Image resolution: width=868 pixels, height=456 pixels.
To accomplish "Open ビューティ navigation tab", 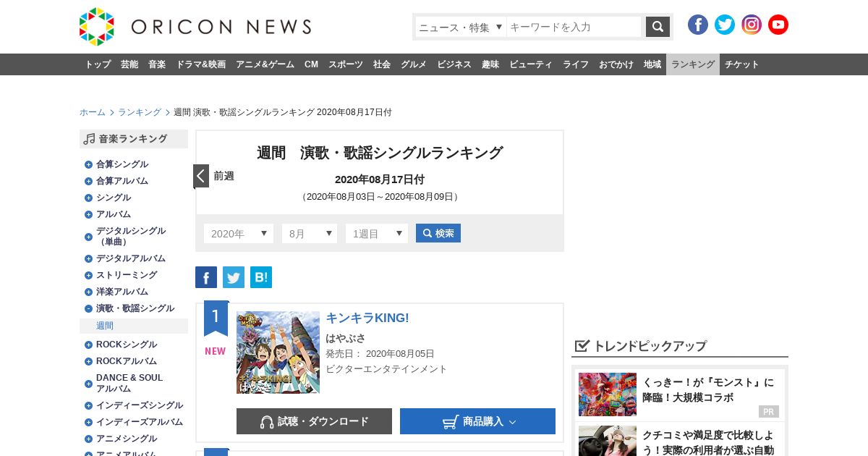I will click(x=531, y=64).
